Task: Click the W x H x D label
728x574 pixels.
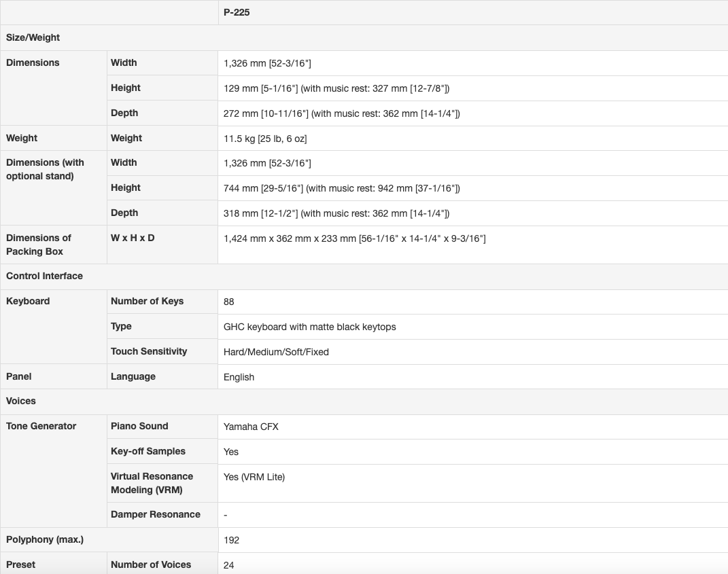Action: point(133,238)
